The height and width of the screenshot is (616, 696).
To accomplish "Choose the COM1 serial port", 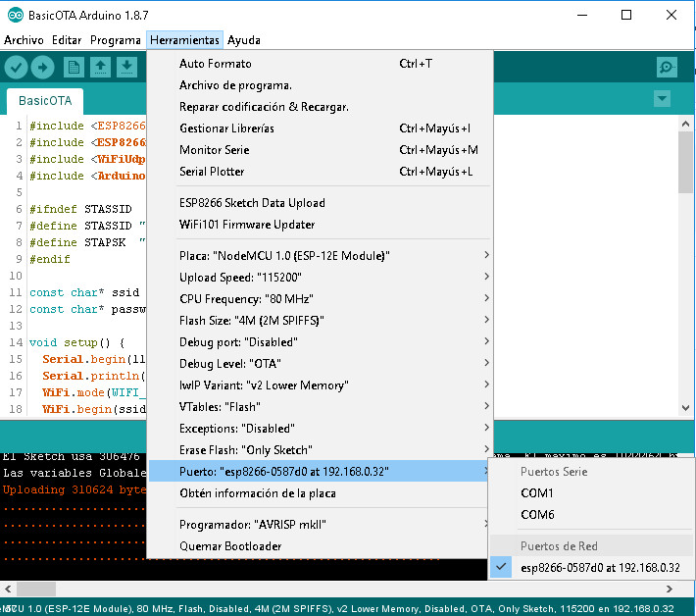I will 592,493.
